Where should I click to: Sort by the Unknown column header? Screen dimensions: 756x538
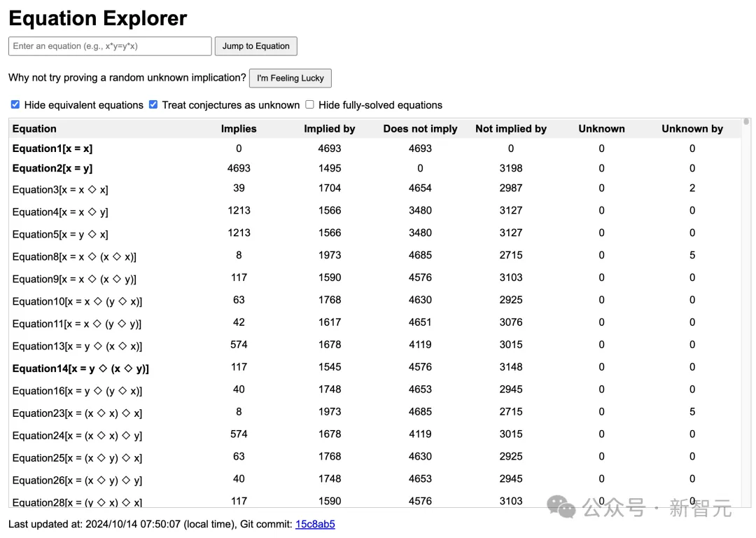[601, 129]
